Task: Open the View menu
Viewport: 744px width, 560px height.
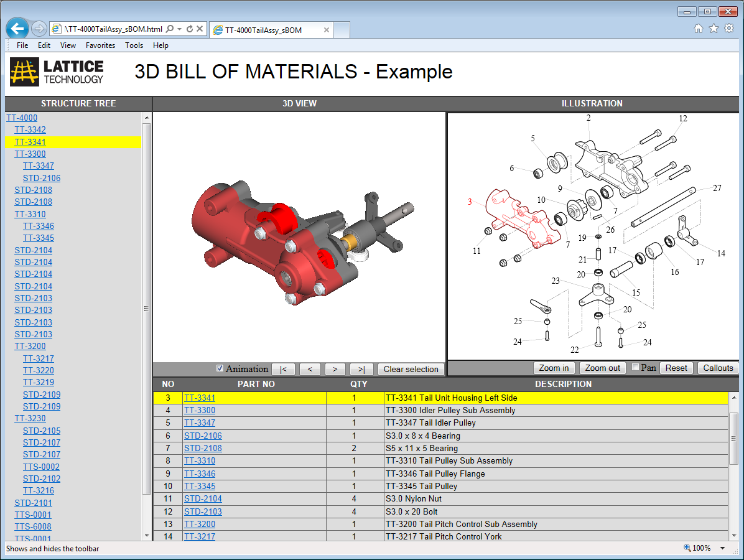Action: point(68,45)
